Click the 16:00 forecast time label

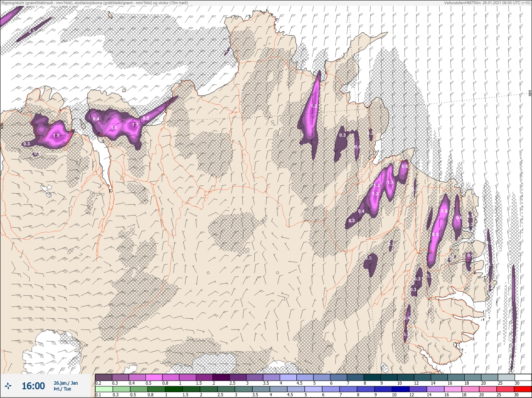pyautogui.click(x=33, y=386)
